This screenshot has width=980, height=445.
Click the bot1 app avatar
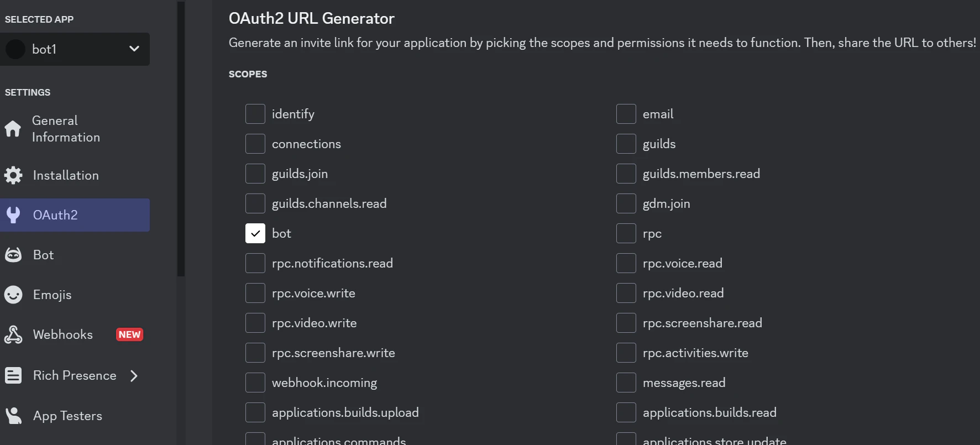tap(15, 49)
